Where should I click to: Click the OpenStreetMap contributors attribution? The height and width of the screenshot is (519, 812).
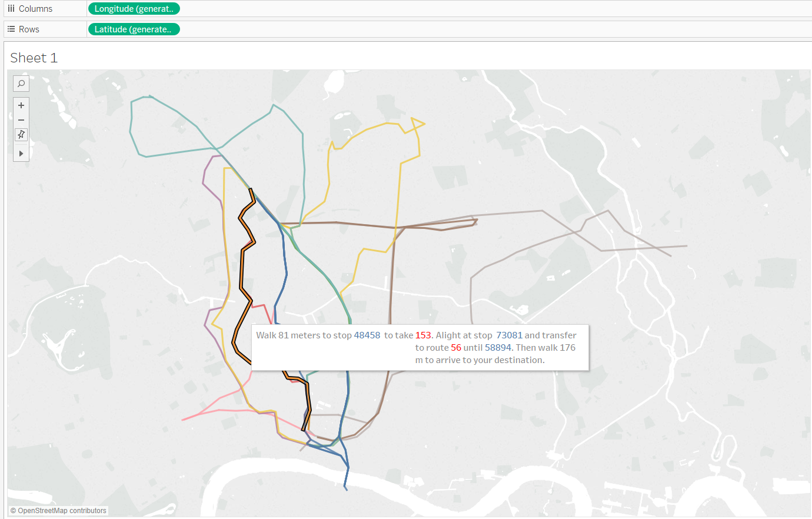tap(58, 511)
